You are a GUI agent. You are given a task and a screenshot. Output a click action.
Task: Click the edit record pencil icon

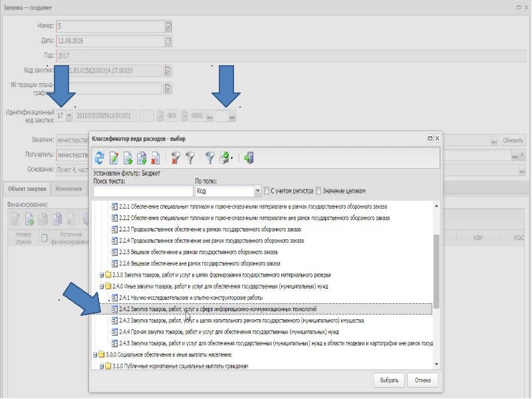pos(114,158)
